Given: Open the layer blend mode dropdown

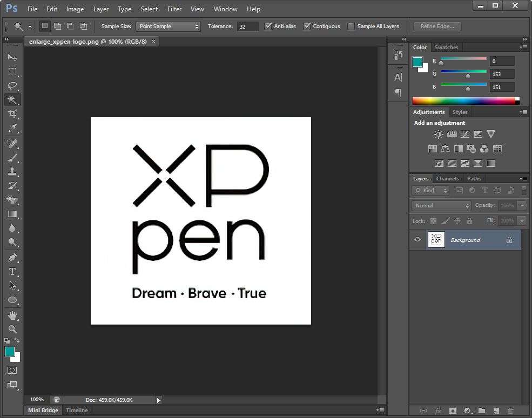Looking at the screenshot, I should point(440,205).
